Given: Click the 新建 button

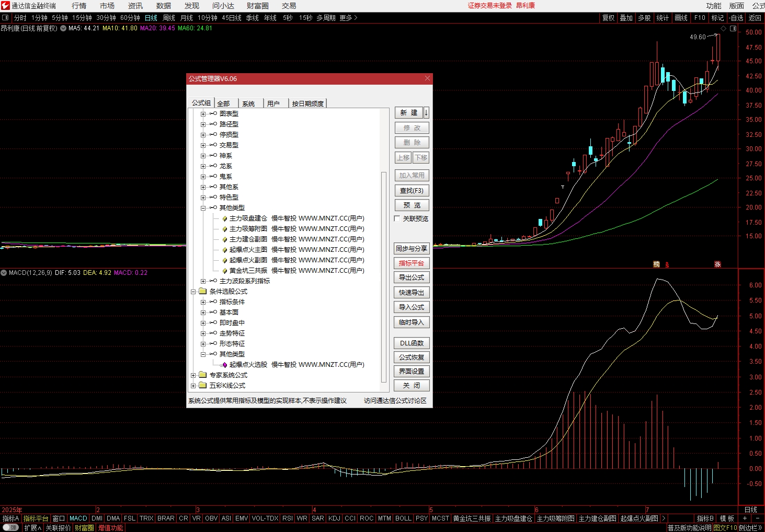Looking at the screenshot, I should click(x=409, y=113).
